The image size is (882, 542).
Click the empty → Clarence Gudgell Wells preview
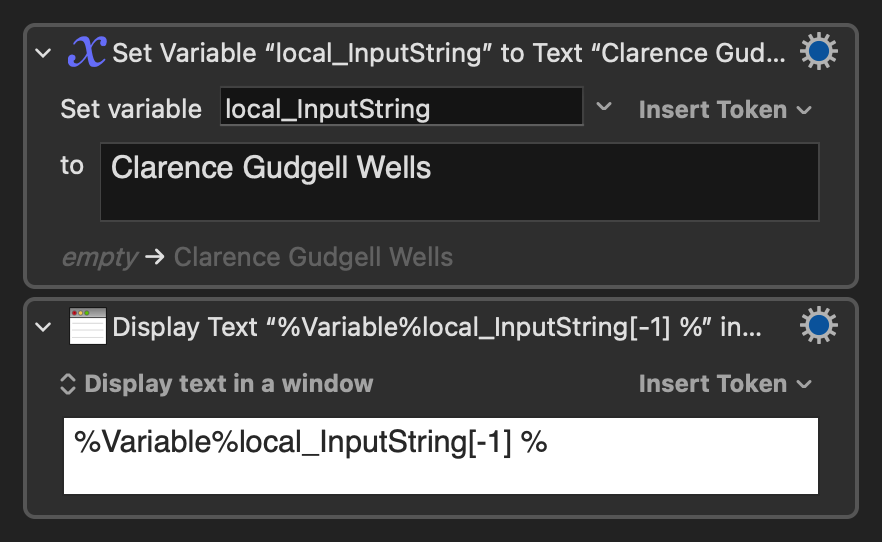click(257, 257)
